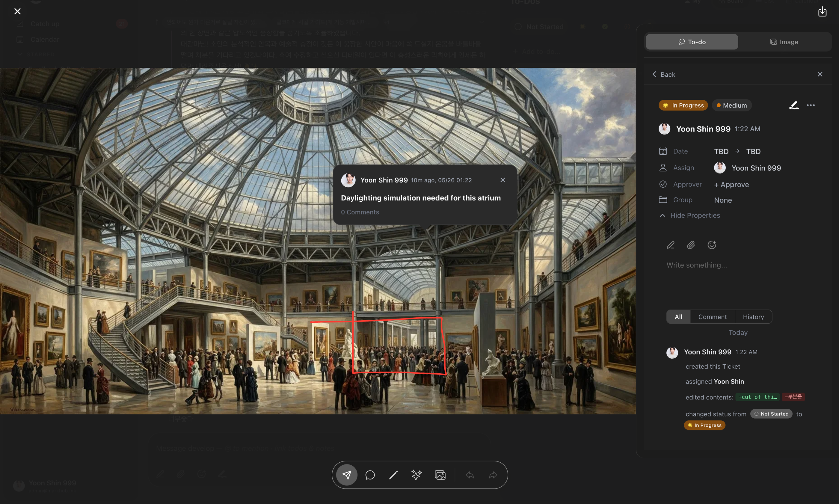This screenshot has height=504, width=839.
Task: Select the History activity tab
Action: pyautogui.click(x=753, y=317)
